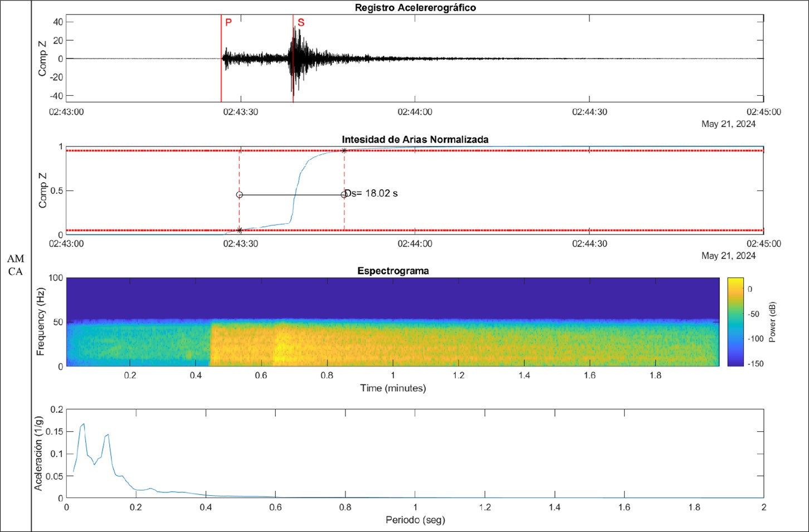This screenshot has height=532, width=809.
Task: Click "May 21, 2024" date under Arias plot
Action: click(728, 256)
